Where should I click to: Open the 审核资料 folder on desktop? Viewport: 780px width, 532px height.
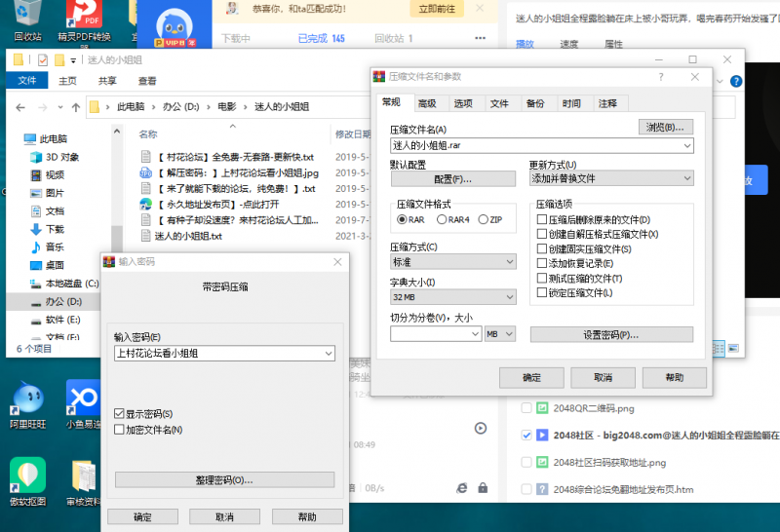click(x=84, y=477)
